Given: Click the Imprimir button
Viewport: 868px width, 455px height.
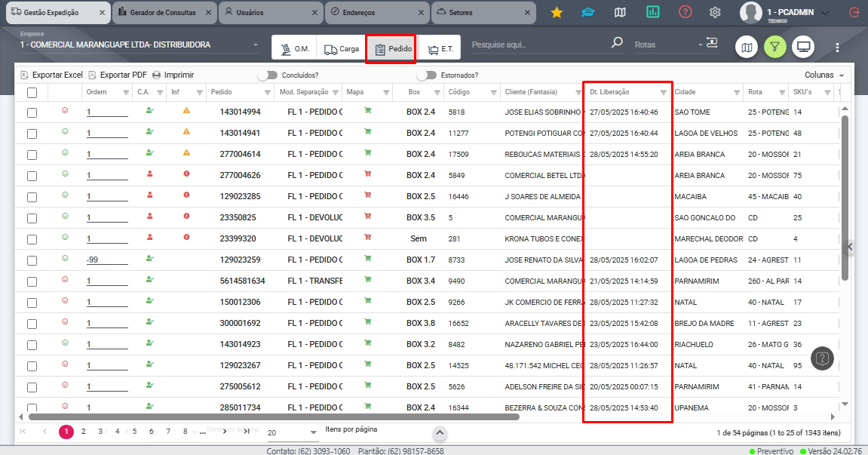Looking at the screenshot, I should tap(173, 75).
